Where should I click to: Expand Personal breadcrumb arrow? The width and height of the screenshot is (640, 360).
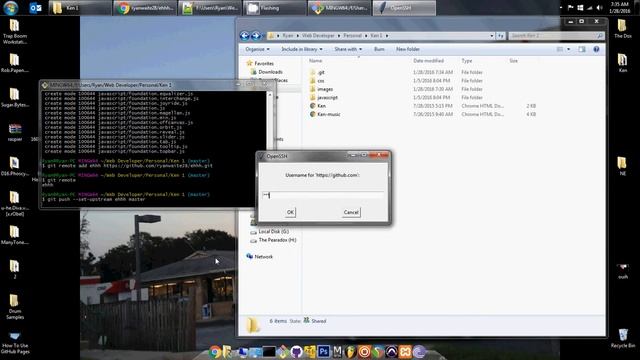[x=366, y=36]
